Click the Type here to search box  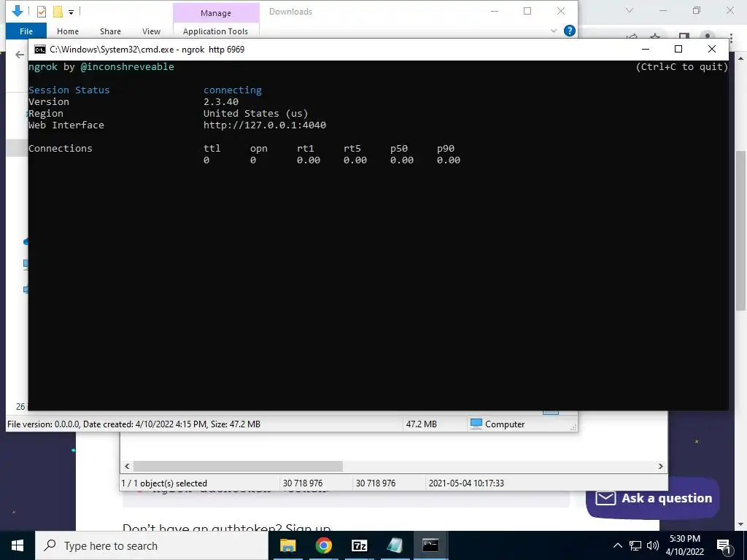(152, 545)
